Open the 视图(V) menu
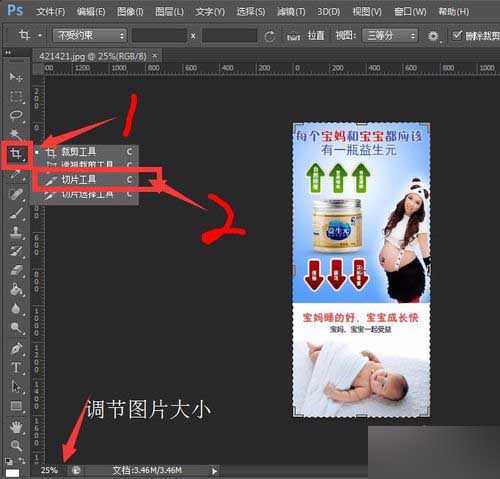The image size is (500, 479). coord(367,12)
